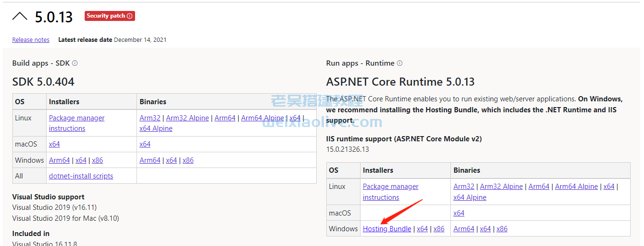Download Runtime Linux Arm64 binary
The width and height of the screenshot is (644, 246).
pos(539,187)
